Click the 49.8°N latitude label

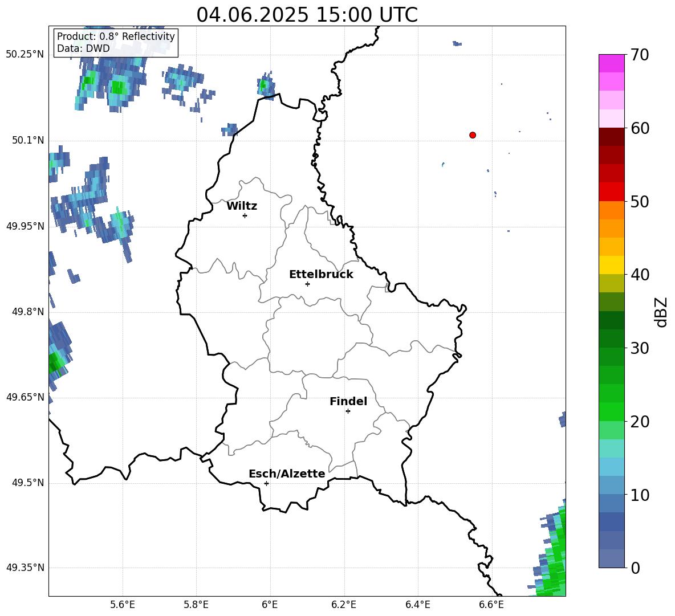pyautogui.click(x=28, y=312)
